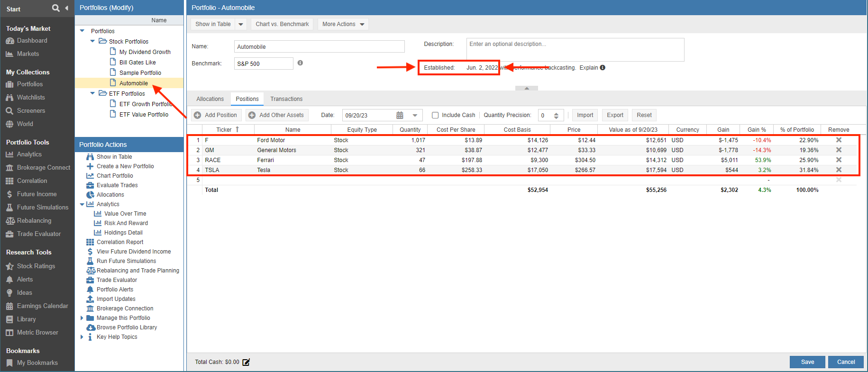
Task: Open Earnings Calendar icon
Action: pyautogui.click(x=9, y=306)
